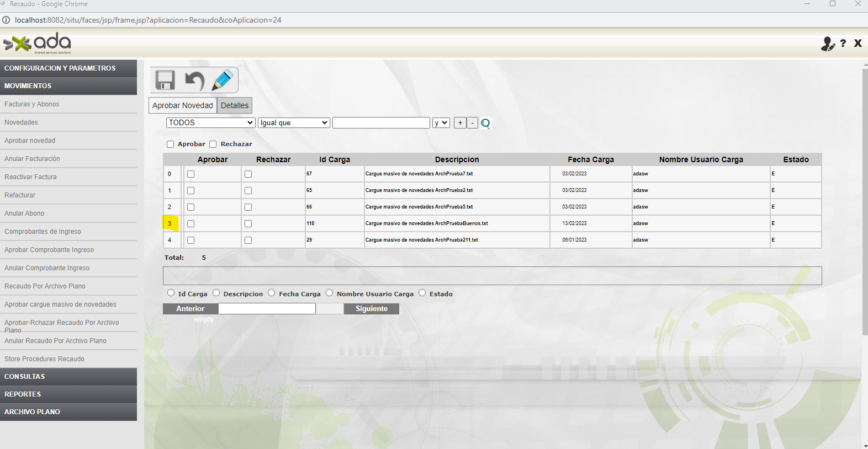Open the 'Igual que' operator dropdown
The width and height of the screenshot is (868, 449).
tap(294, 122)
